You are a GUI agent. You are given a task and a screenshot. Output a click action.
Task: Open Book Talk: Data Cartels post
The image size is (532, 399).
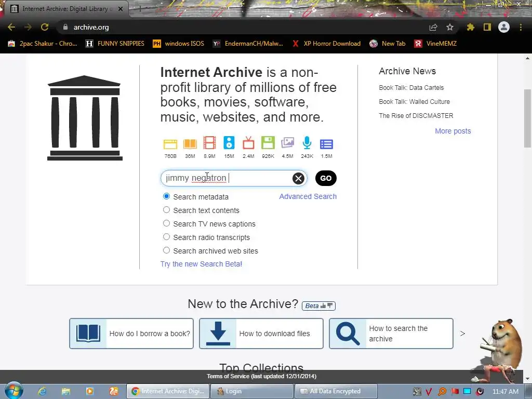click(x=411, y=87)
